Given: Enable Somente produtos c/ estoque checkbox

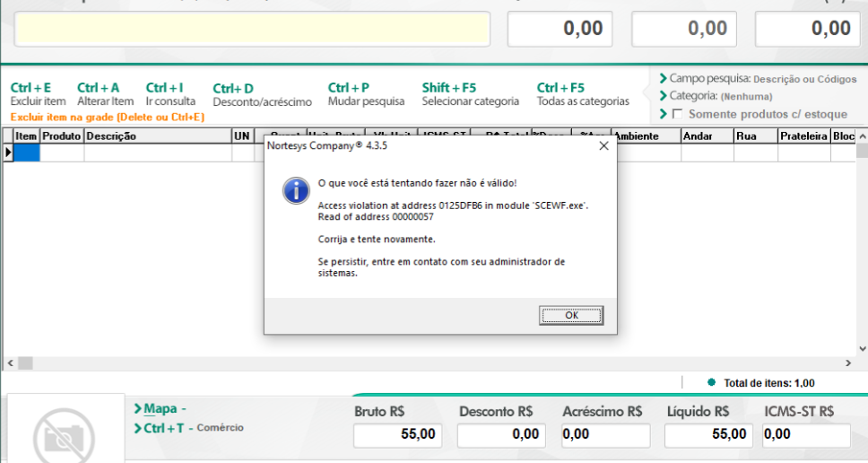Looking at the screenshot, I should 677,114.
